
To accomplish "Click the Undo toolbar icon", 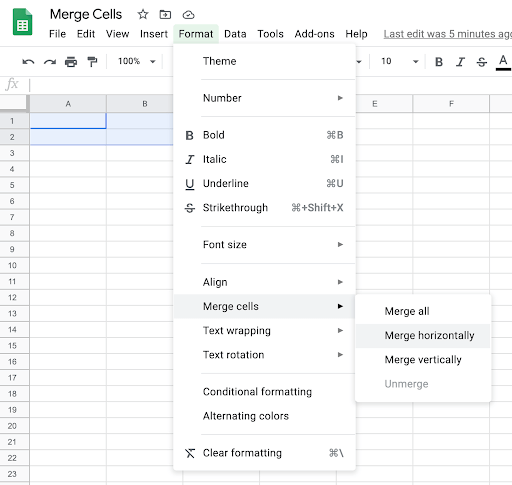I will 28,62.
